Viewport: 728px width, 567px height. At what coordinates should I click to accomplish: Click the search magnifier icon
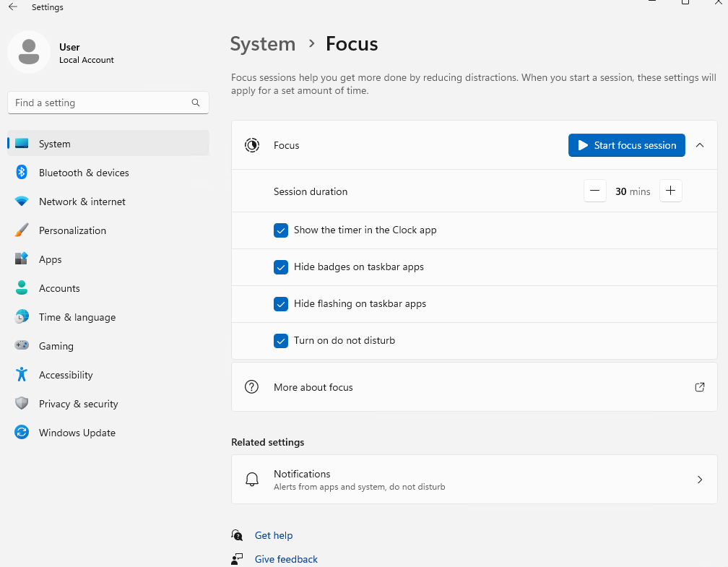coord(196,103)
